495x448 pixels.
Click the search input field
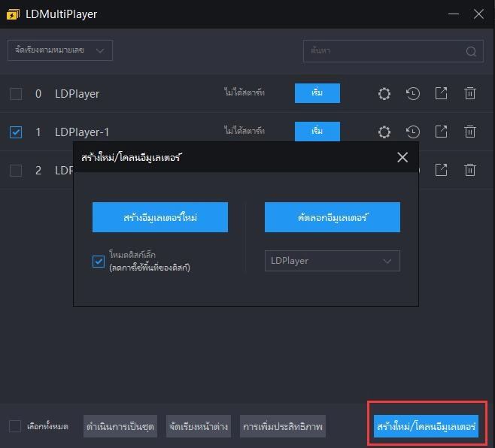393,51
